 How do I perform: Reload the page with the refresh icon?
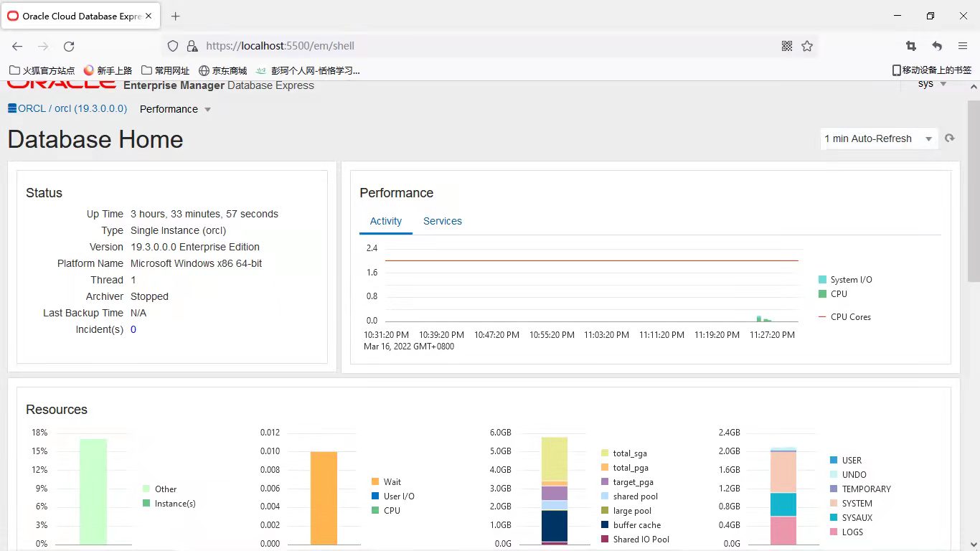click(69, 46)
